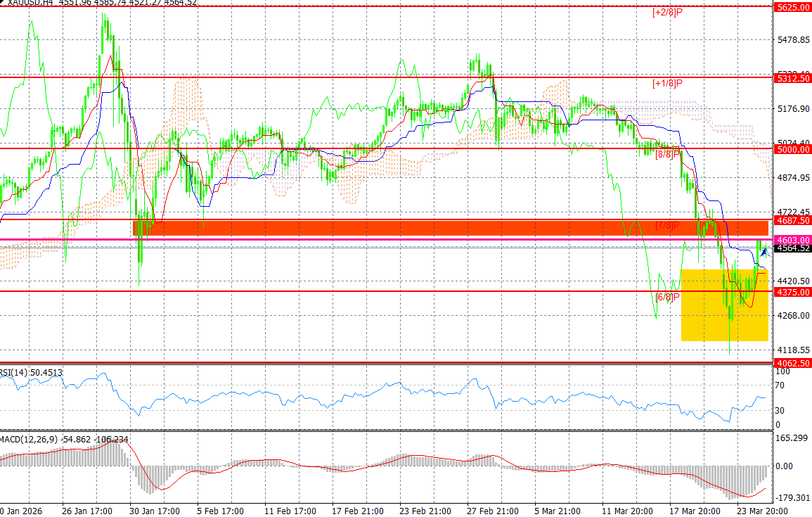Click the red 4062.50 price level tag

pos(792,363)
